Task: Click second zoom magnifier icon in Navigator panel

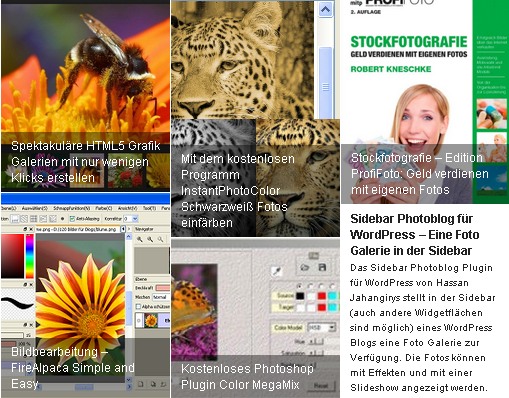Action: (x=150, y=239)
